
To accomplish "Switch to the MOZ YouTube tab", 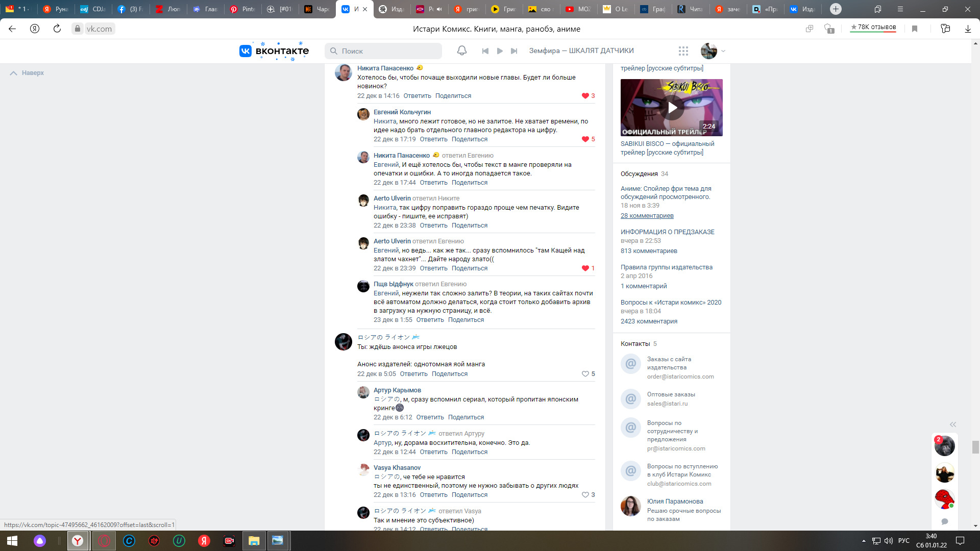I will [x=578, y=9].
